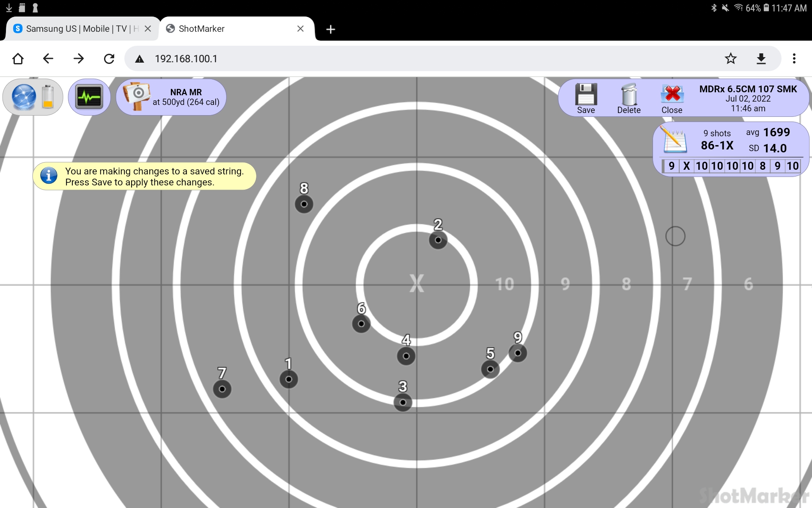This screenshot has width=812, height=508.
Task: Select shot marker number 2
Action: (438, 240)
